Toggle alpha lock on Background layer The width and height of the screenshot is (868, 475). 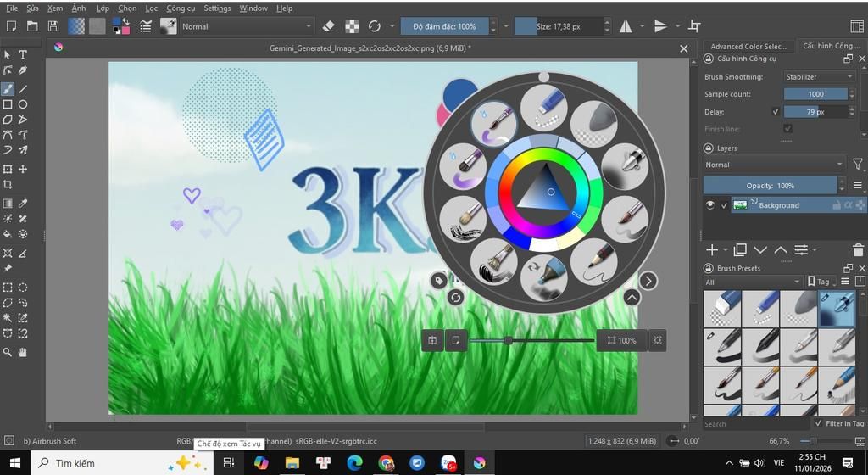pyautogui.click(x=848, y=204)
